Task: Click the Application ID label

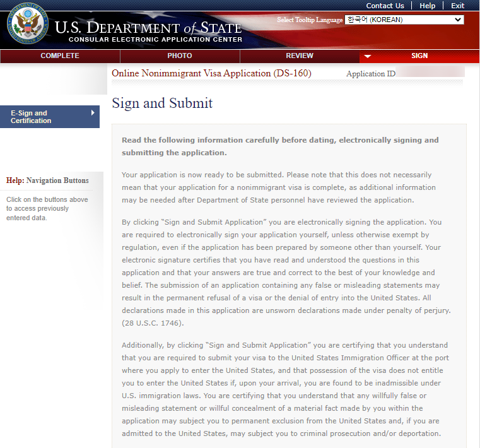Action: (x=371, y=74)
